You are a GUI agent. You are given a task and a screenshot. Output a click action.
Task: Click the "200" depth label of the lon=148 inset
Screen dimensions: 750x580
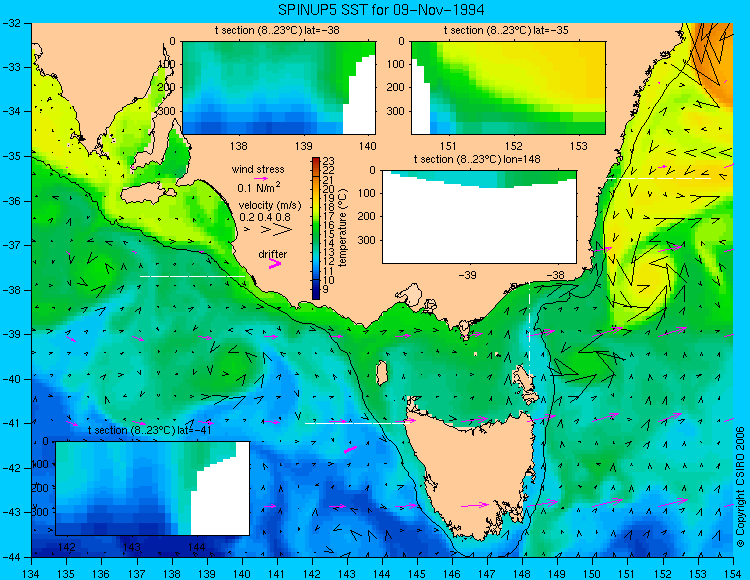click(367, 217)
